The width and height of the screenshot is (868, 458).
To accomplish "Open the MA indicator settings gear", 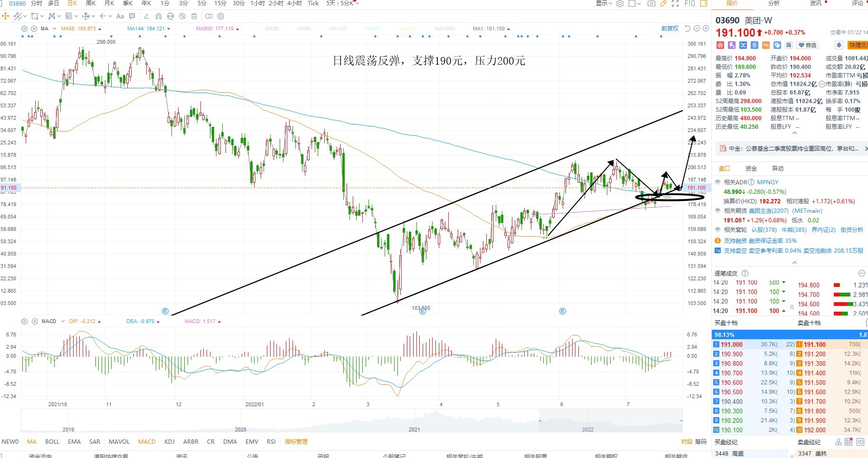I will [x=25, y=29].
